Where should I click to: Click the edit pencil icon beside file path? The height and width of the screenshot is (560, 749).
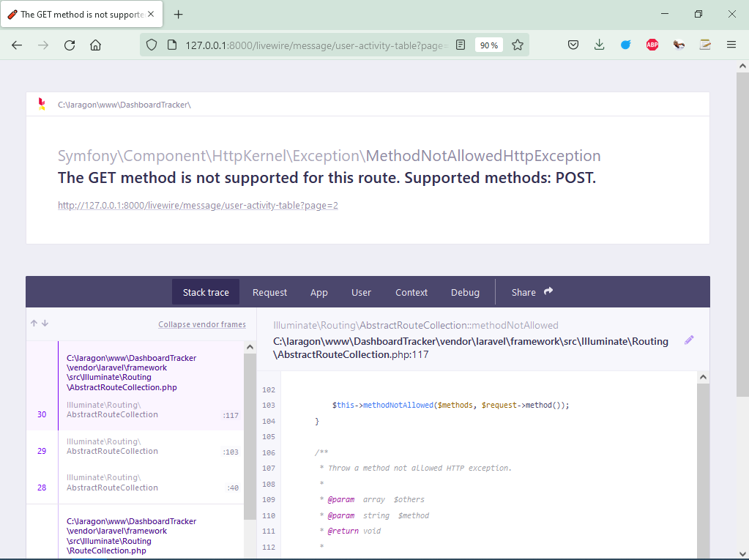(x=688, y=340)
